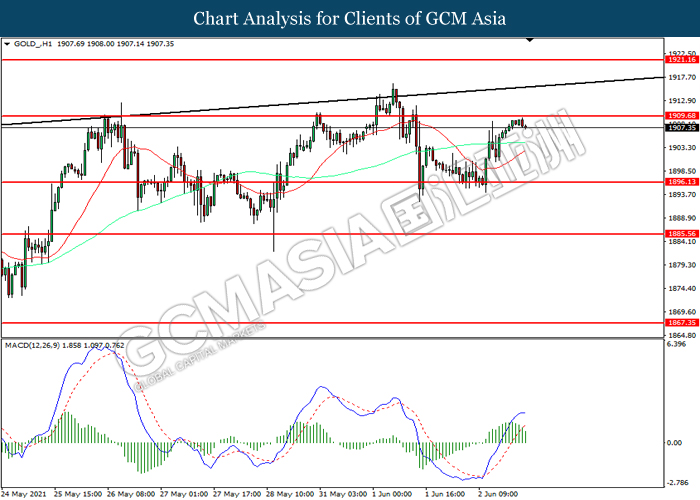Screen dimensions: 700x500
Task: Click the 1898.50 price axis value
Action: pyautogui.click(x=682, y=171)
